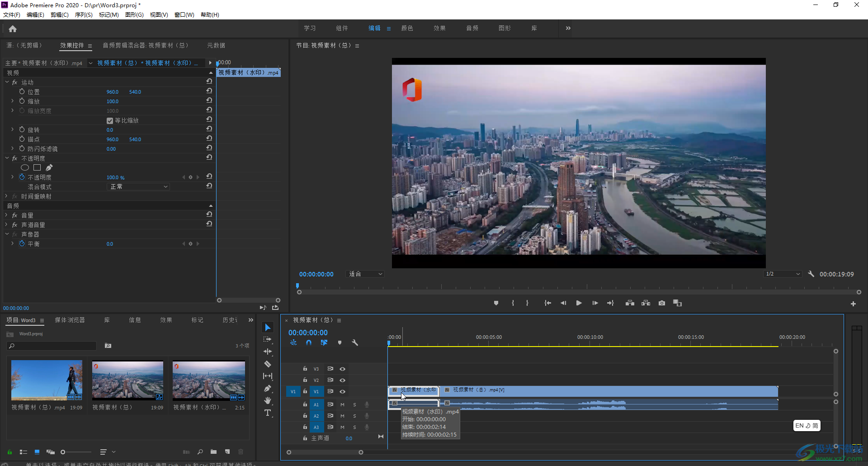Open Metadata panel tab

coord(216,45)
